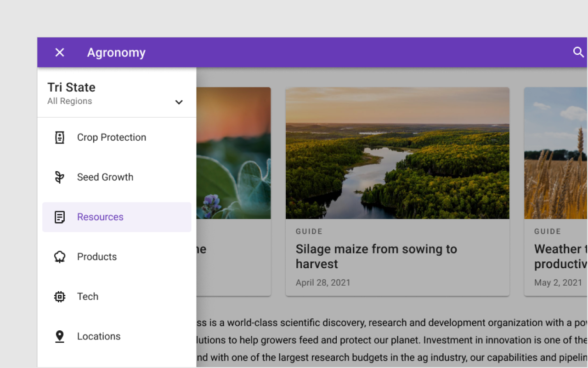Click the April 28, 2021 date text
588x368 pixels.
coord(323,282)
